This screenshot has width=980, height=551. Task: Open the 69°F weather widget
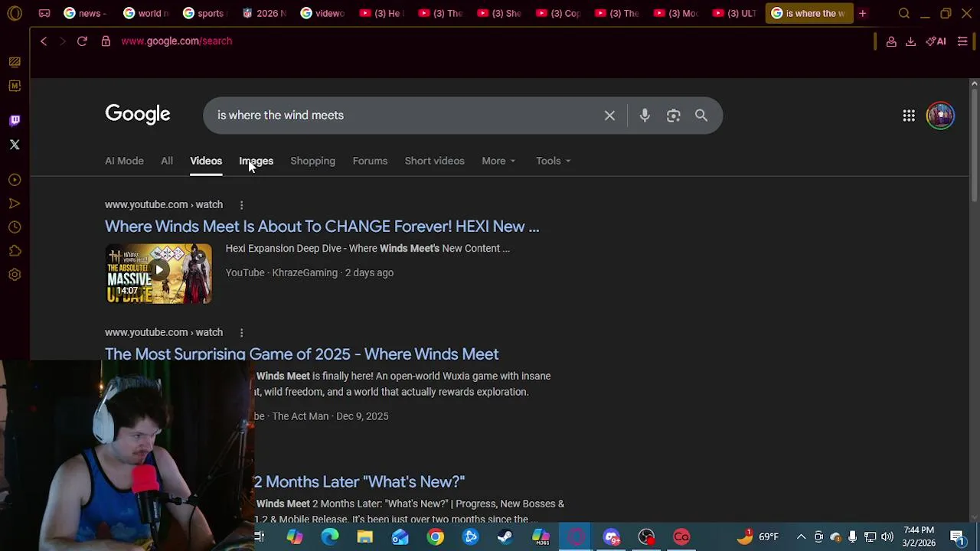pos(758,536)
